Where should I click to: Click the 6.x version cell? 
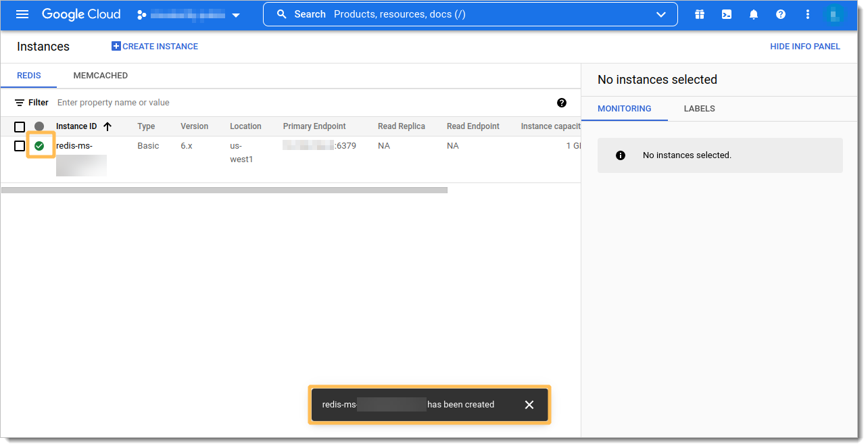tap(186, 146)
